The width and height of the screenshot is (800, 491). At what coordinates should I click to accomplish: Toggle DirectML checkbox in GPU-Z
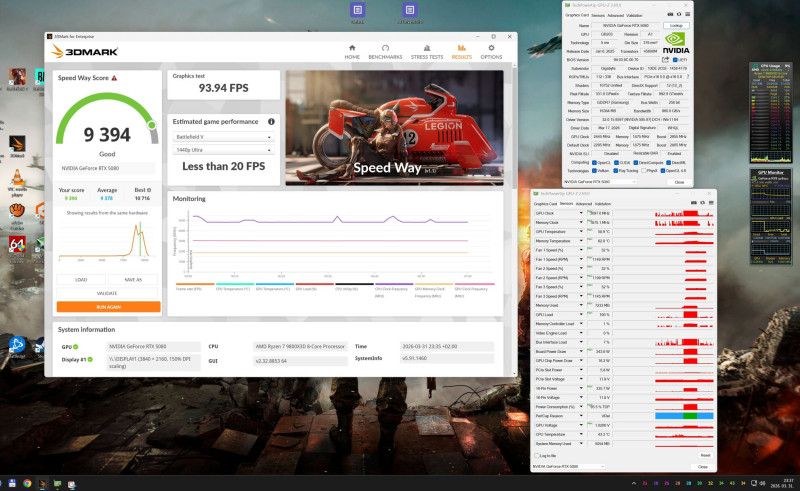(668, 162)
